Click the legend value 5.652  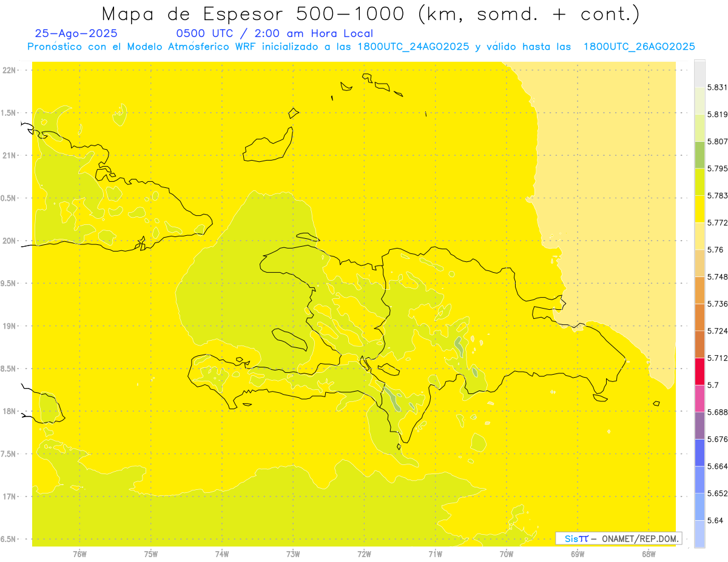point(718,493)
